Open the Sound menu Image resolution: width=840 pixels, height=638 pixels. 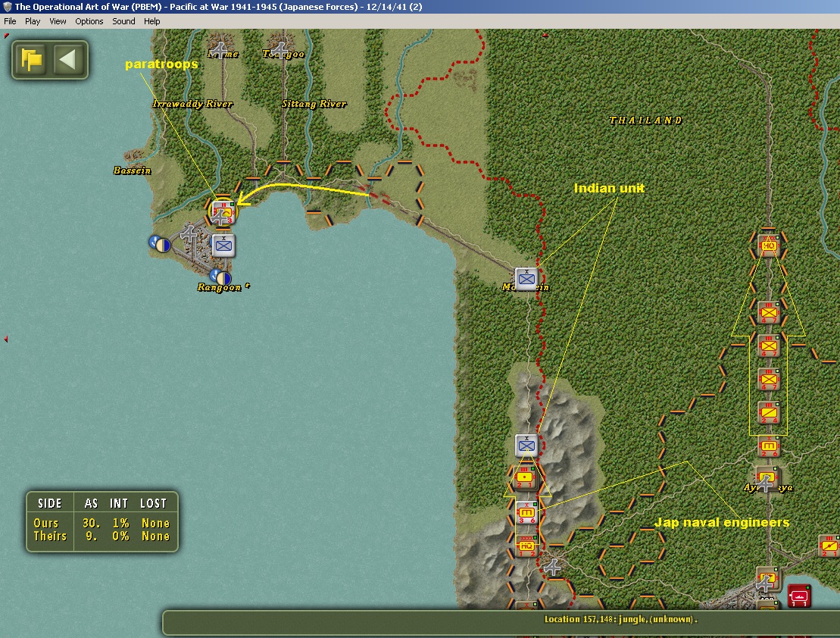click(x=123, y=21)
